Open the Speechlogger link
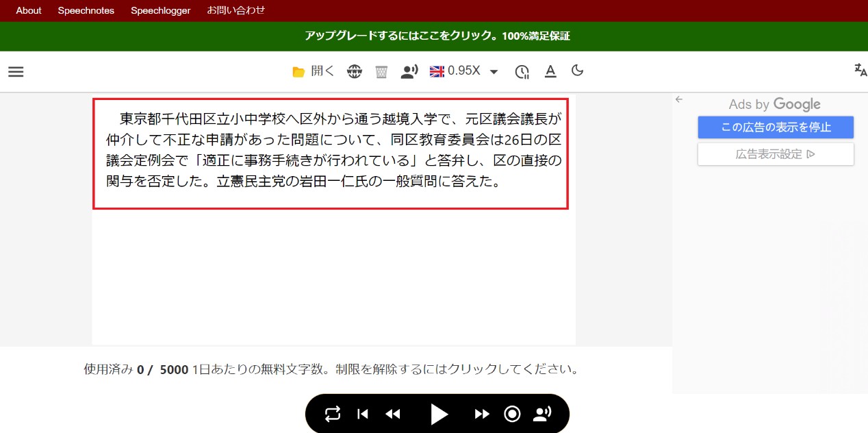This screenshot has width=868, height=433. [x=161, y=10]
